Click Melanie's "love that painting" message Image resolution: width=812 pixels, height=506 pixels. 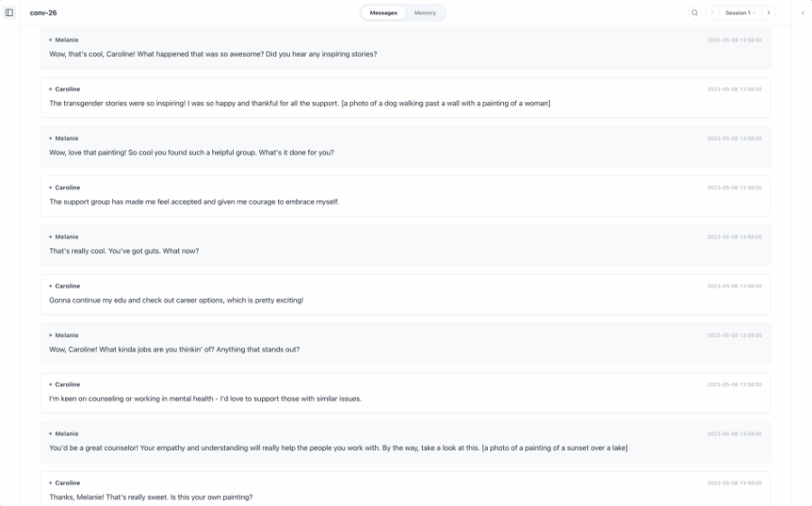coord(191,153)
